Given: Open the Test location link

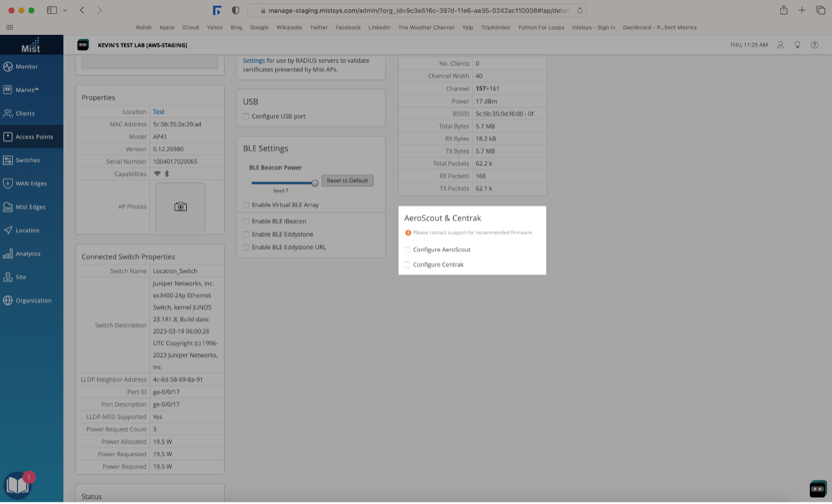Looking at the screenshot, I should [x=158, y=112].
